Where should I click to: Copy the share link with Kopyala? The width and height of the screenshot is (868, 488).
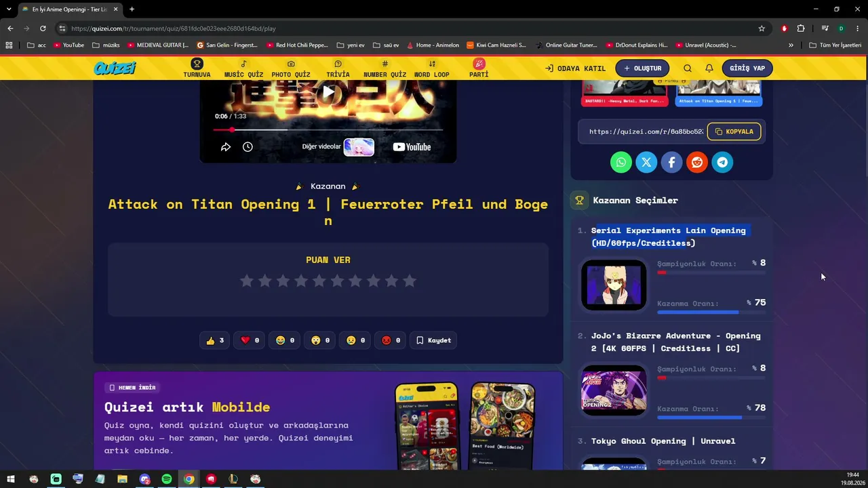734,131
